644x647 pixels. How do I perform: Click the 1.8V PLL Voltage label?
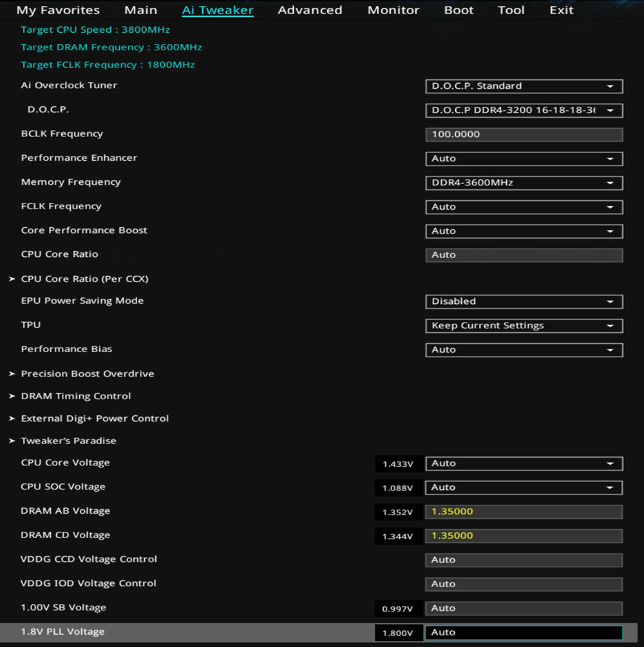(62, 632)
